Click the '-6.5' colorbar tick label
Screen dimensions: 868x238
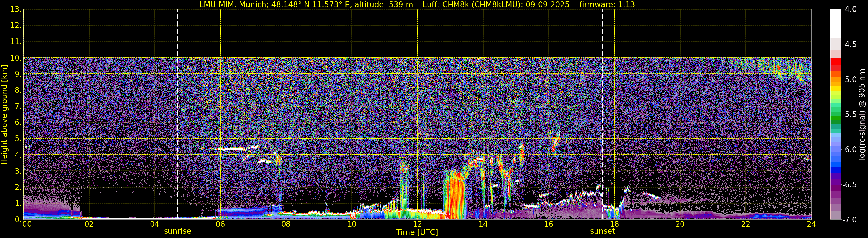(x=849, y=185)
